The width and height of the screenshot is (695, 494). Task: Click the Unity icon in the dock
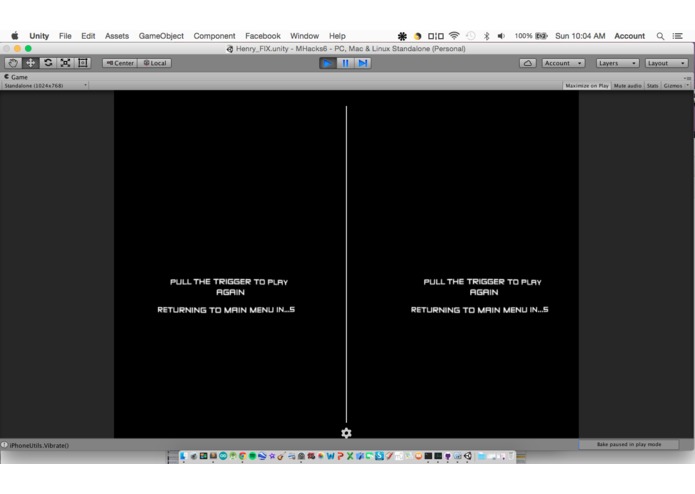tap(468, 456)
